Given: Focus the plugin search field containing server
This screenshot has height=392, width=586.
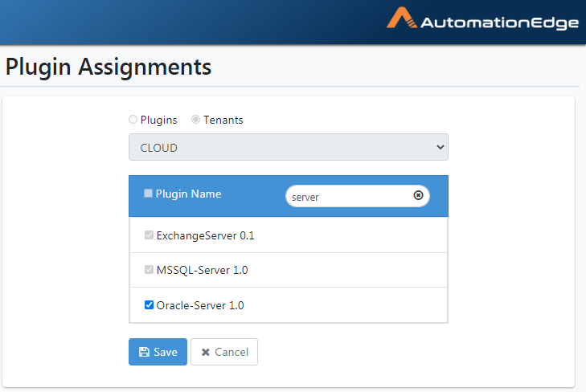Looking at the screenshot, I should (357, 196).
